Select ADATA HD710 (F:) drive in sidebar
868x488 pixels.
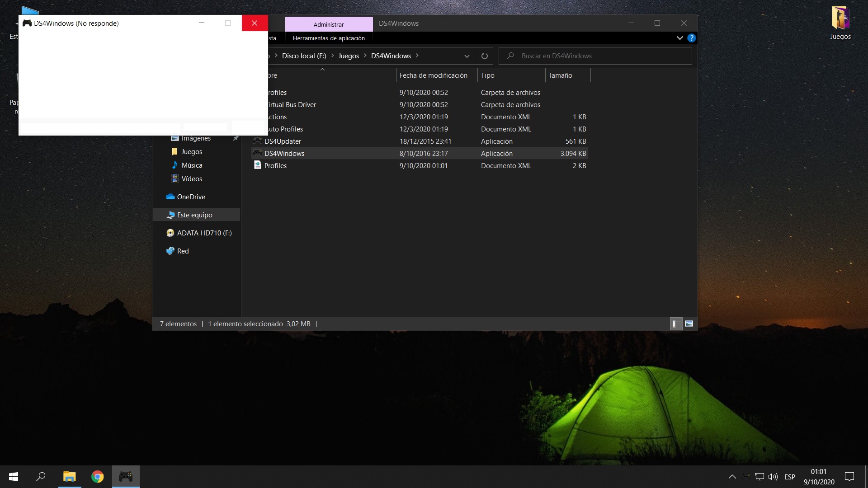point(204,233)
